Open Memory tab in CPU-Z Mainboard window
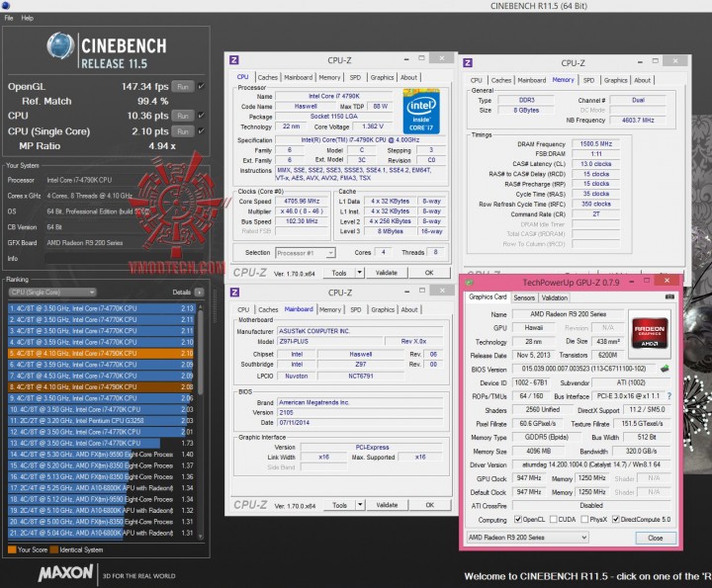The image size is (712, 588). (330, 310)
